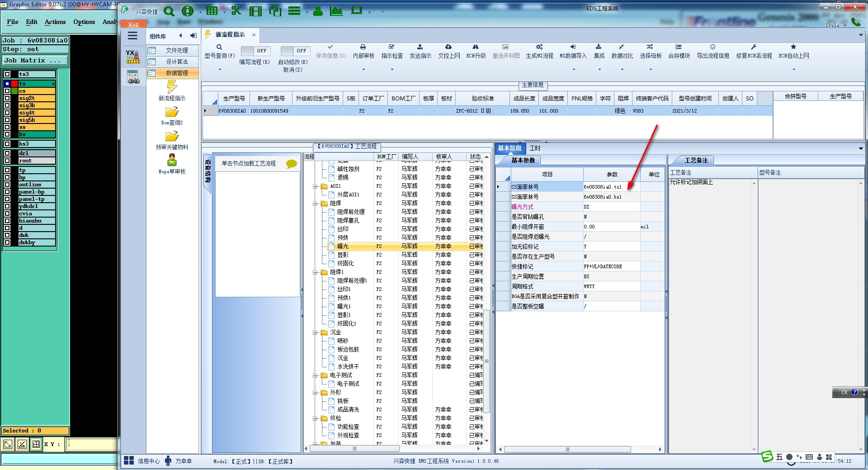
Task: Check the rout layer box in Graphic Editor
Action: pyautogui.click(x=7, y=161)
